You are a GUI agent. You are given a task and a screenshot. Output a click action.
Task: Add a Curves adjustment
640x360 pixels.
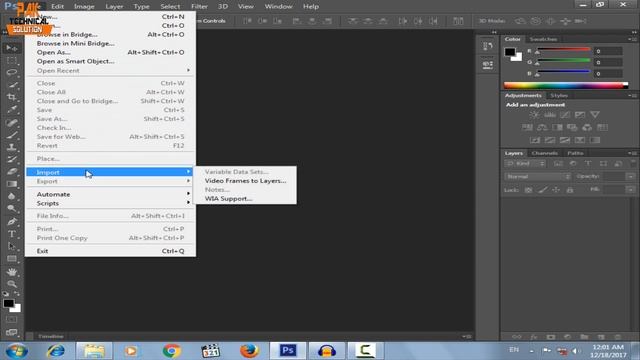click(x=564, y=115)
